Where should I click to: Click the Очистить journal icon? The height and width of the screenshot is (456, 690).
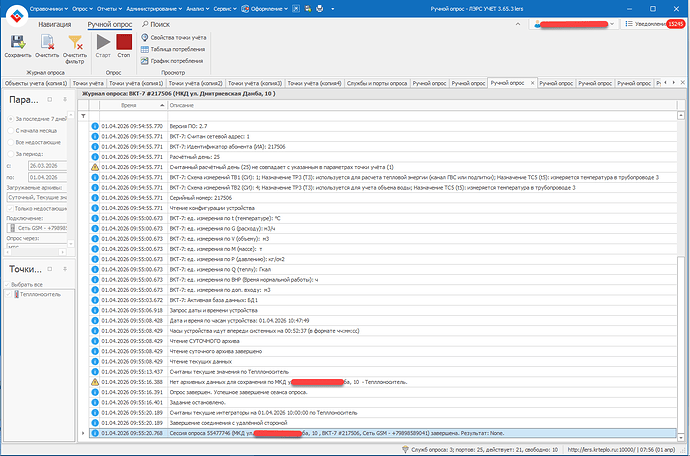point(46,46)
